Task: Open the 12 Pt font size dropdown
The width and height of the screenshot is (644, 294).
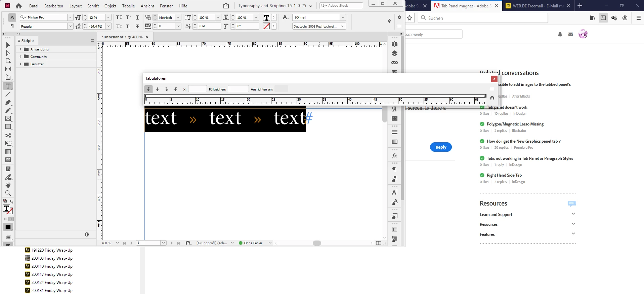Action: point(108,17)
